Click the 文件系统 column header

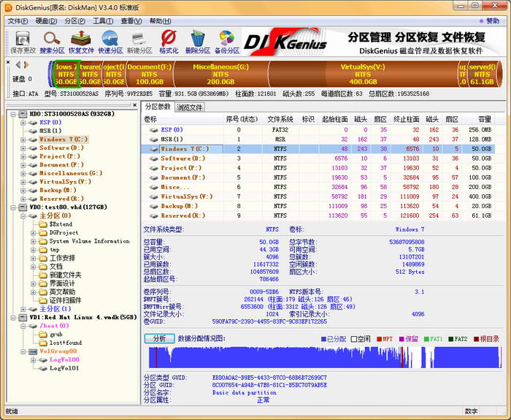point(280,119)
